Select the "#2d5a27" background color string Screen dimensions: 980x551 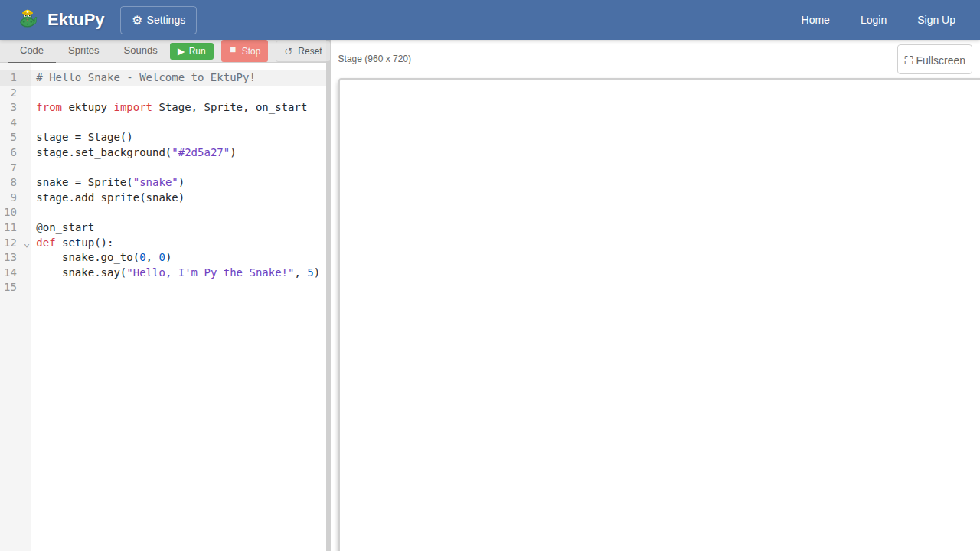(x=201, y=152)
